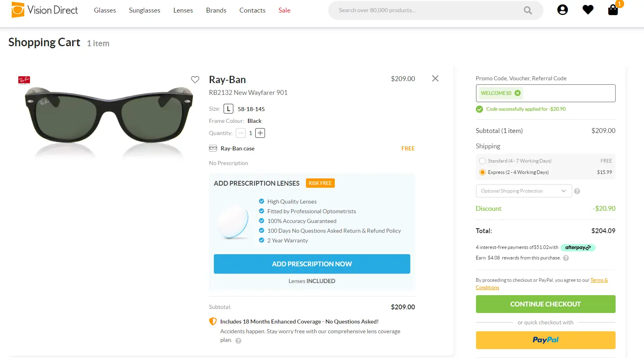This screenshot has width=644, height=358.
Task: Open the user account icon
Action: tap(562, 10)
